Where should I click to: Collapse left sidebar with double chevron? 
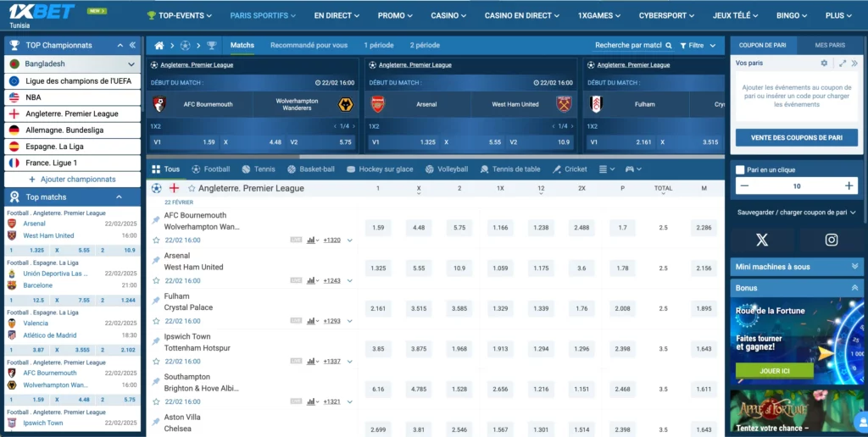[x=132, y=46]
